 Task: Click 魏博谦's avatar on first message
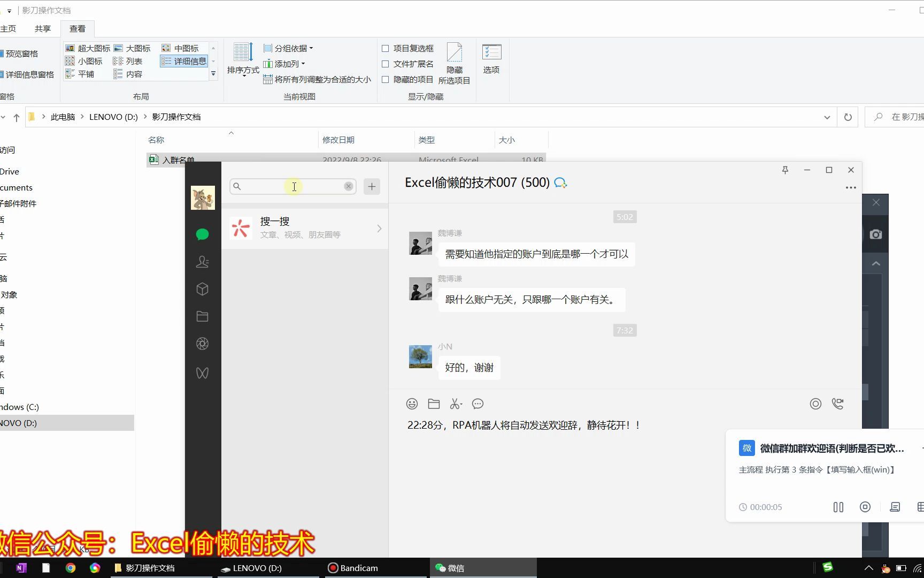pyautogui.click(x=420, y=244)
